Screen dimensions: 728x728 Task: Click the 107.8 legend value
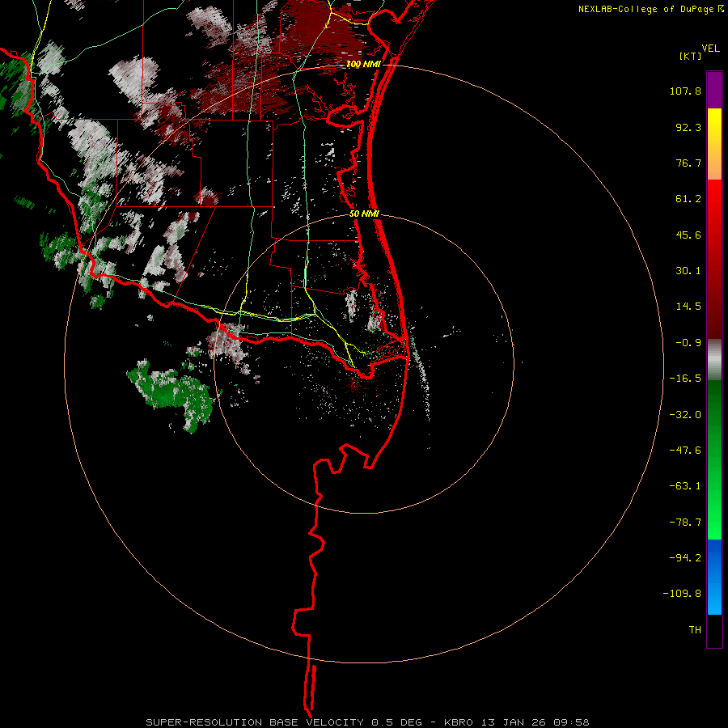pyautogui.click(x=685, y=91)
